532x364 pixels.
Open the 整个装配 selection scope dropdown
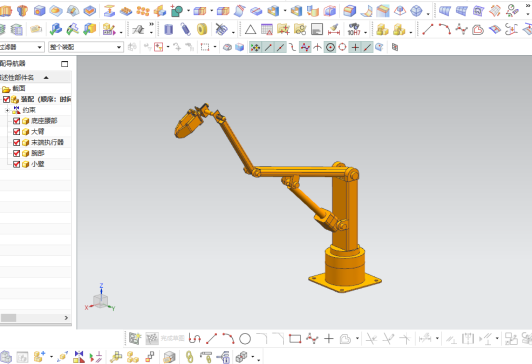click(86, 47)
